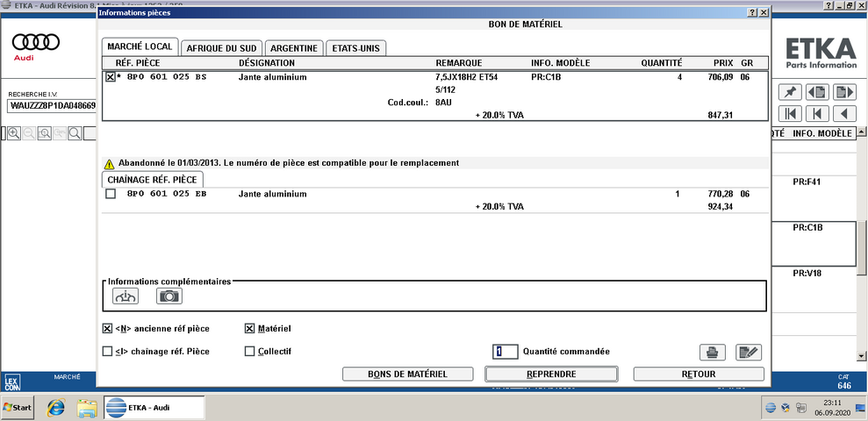
Task: Go to next page icon in ETKA window
Action: coord(845,92)
